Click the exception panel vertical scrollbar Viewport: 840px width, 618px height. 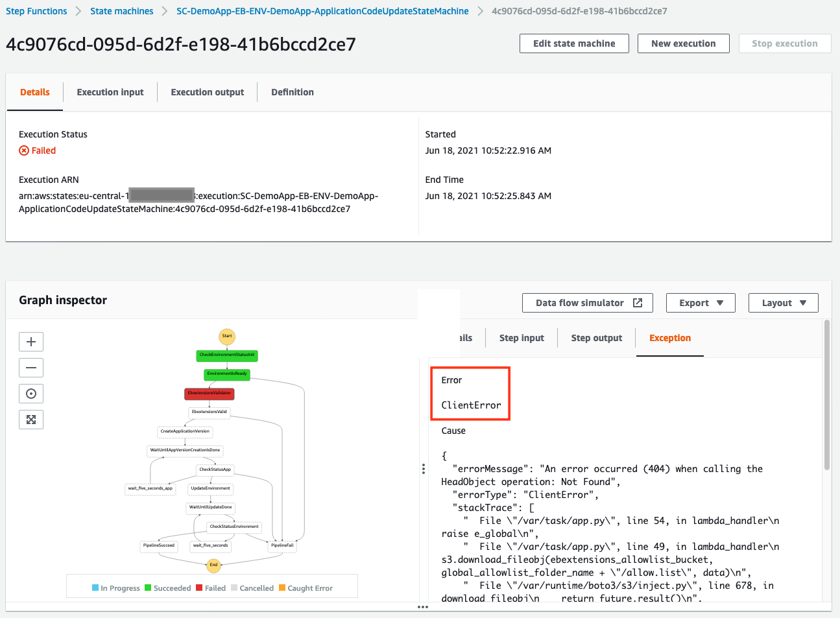[x=827, y=394]
